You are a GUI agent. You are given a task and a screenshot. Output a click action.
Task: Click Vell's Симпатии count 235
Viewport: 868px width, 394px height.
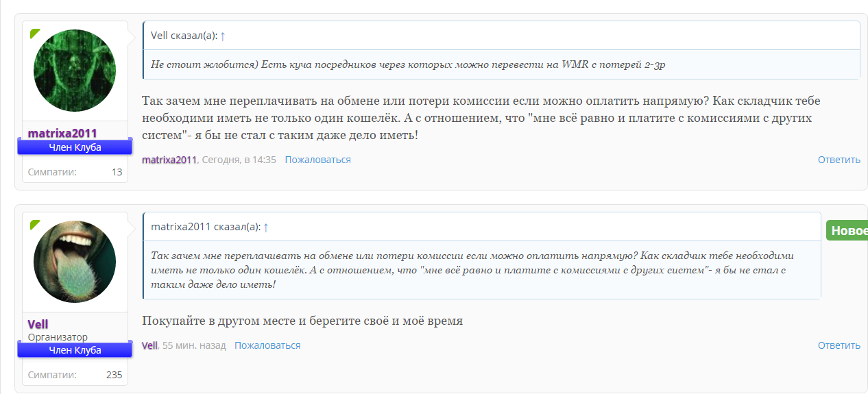pos(114,375)
